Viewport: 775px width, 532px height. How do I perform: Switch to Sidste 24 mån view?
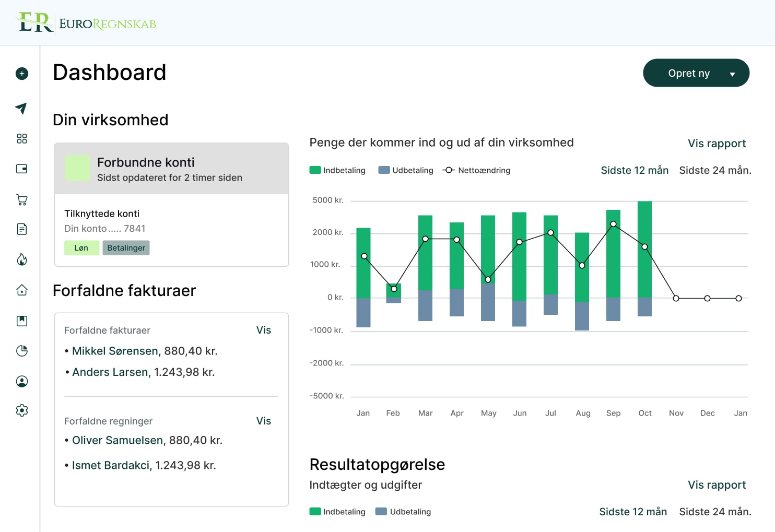715,170
